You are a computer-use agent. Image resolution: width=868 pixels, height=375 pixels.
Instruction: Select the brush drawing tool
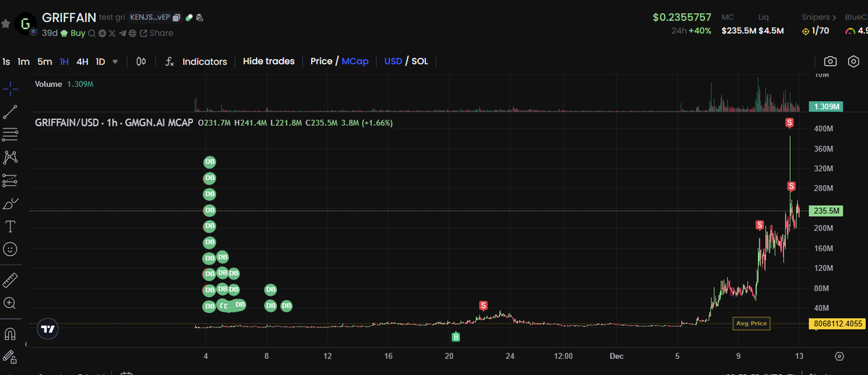click(10, 203)
